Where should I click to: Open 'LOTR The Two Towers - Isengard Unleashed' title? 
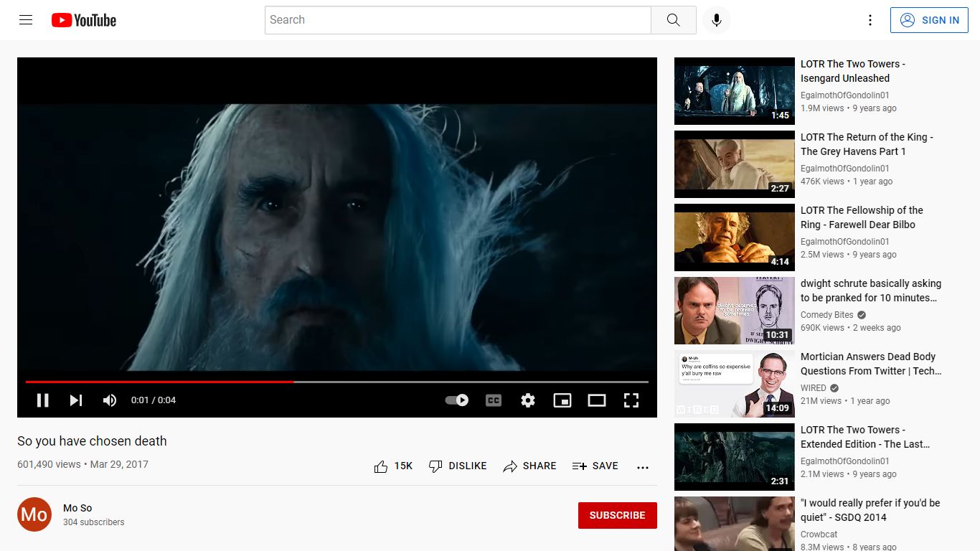click(x=853, y=71)
